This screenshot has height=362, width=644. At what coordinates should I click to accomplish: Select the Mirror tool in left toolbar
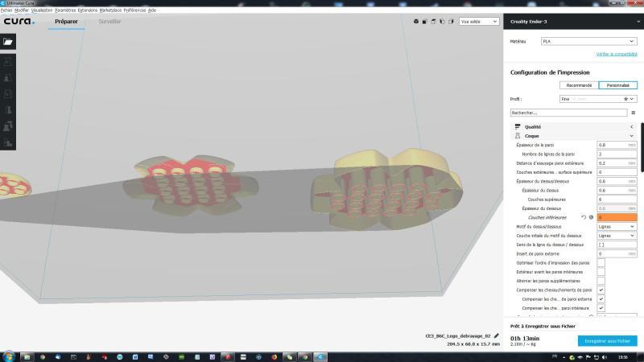[8, 110]
